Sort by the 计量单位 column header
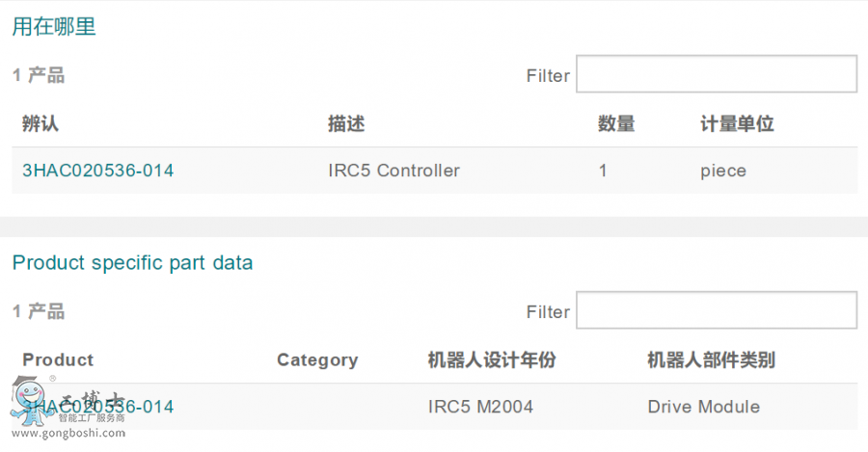This screenshot has width=868, height=452. point(737,123)
